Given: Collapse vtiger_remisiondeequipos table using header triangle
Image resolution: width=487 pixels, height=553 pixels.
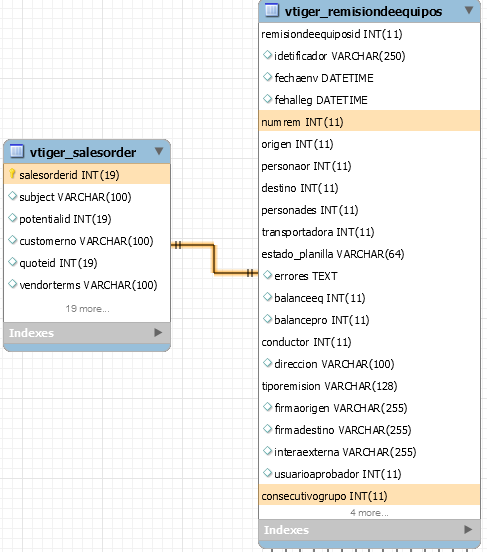Looking at the screenshot, I should (469, 10).
